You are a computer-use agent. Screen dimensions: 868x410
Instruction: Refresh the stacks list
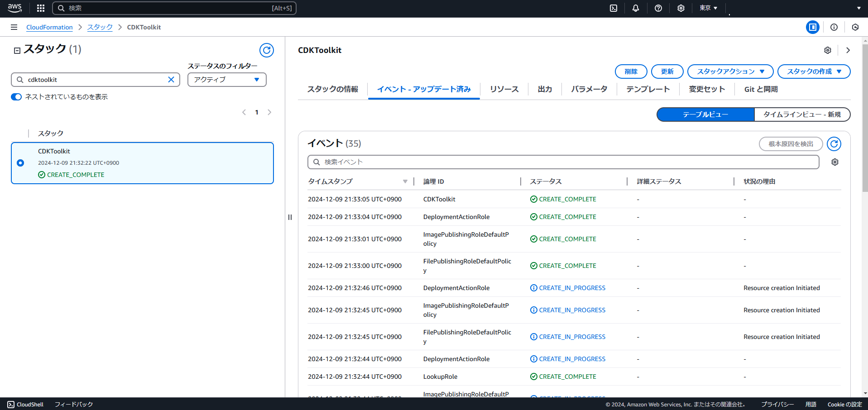[267, 50]
